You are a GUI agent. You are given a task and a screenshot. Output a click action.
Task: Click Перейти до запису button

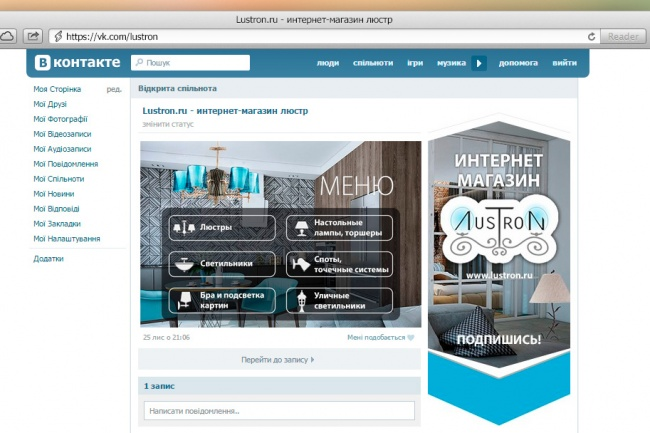click(279, 360)
